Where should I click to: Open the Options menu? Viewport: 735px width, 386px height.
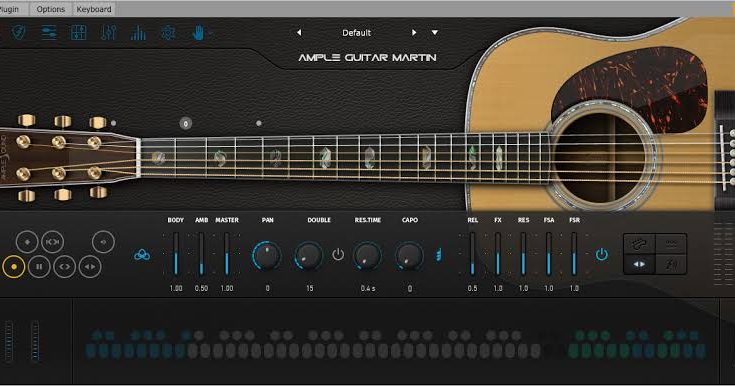51,9
